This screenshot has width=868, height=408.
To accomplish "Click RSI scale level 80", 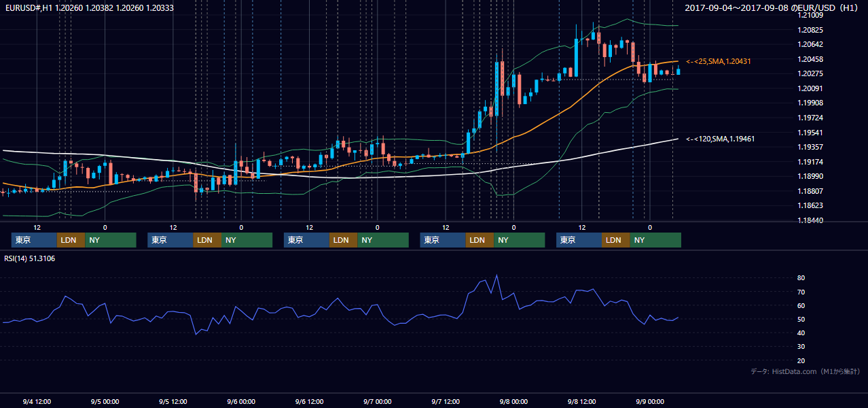I will (801, 278).
